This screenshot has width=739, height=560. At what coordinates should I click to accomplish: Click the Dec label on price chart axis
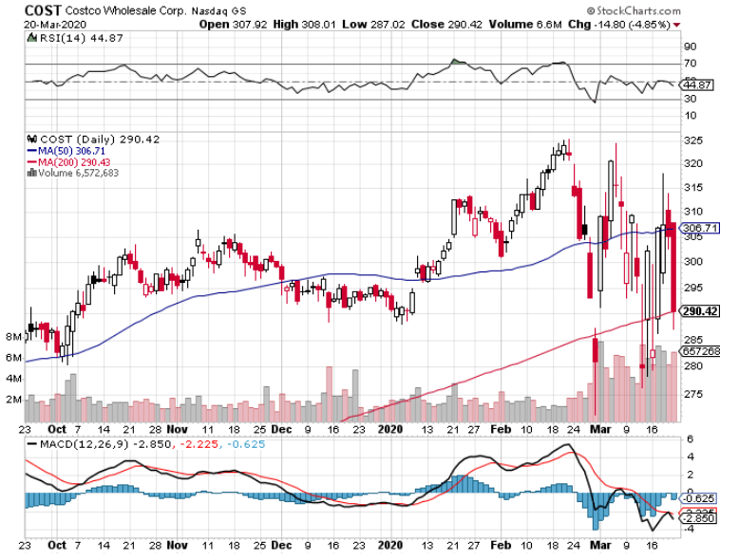281,430
